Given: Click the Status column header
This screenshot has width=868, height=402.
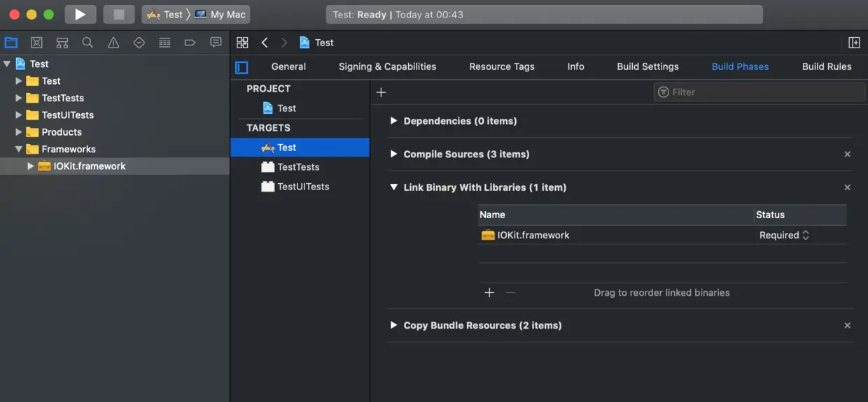Looking at the screenshot, I should 800,215.
